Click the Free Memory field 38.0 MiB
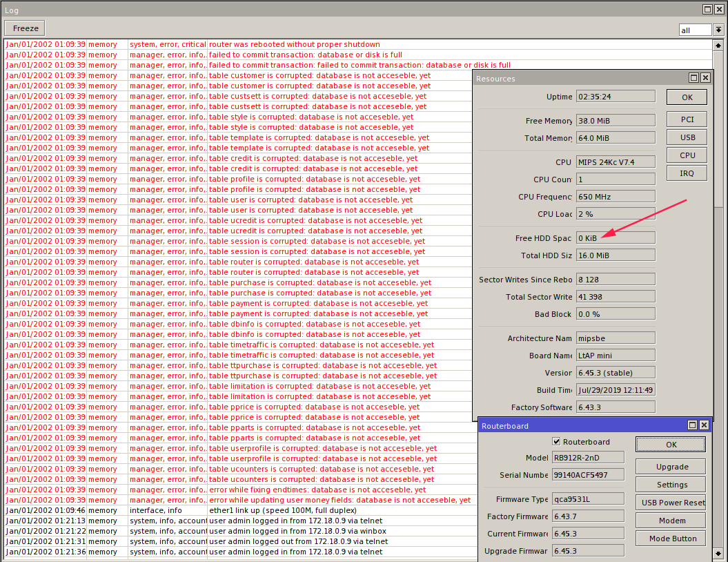Image resolution: width=728 pixels, height=562 pixels. (616, 121)
